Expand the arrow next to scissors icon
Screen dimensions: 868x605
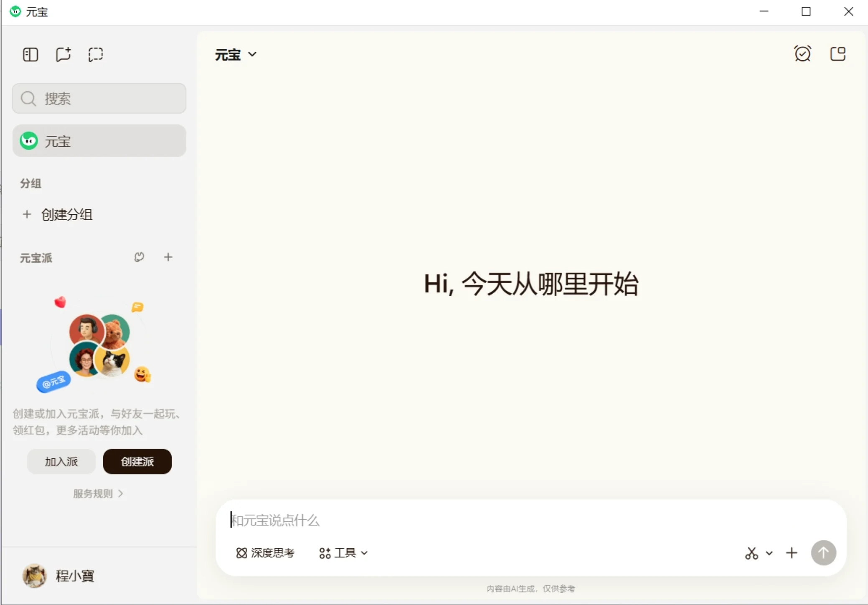tap(769, 553)
